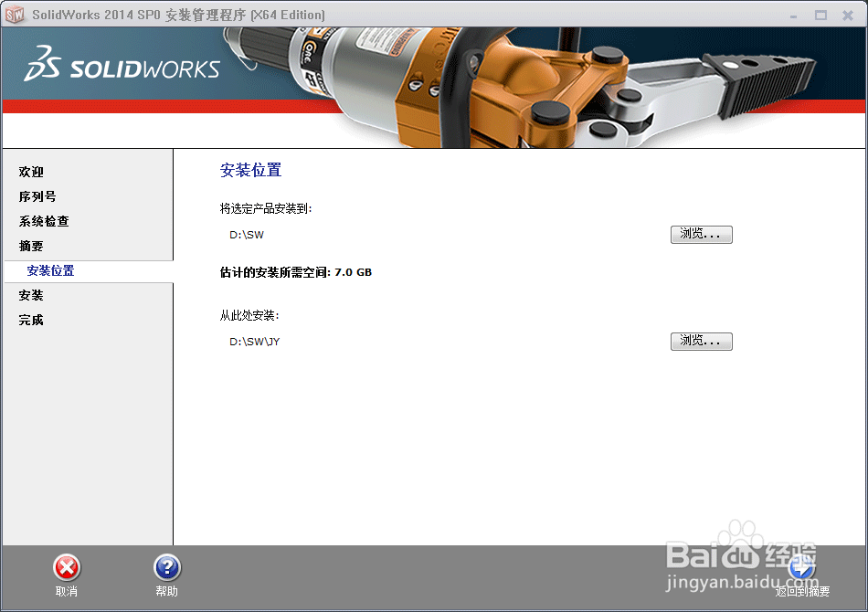Image resolution: width=868 pixels, height=612 pixels.
Task: Click 浏览 next to the install destination
Action: point(701,234)
